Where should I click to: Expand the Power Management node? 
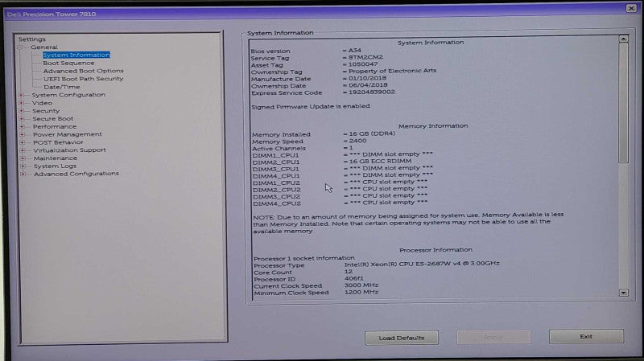coord(23,134)
